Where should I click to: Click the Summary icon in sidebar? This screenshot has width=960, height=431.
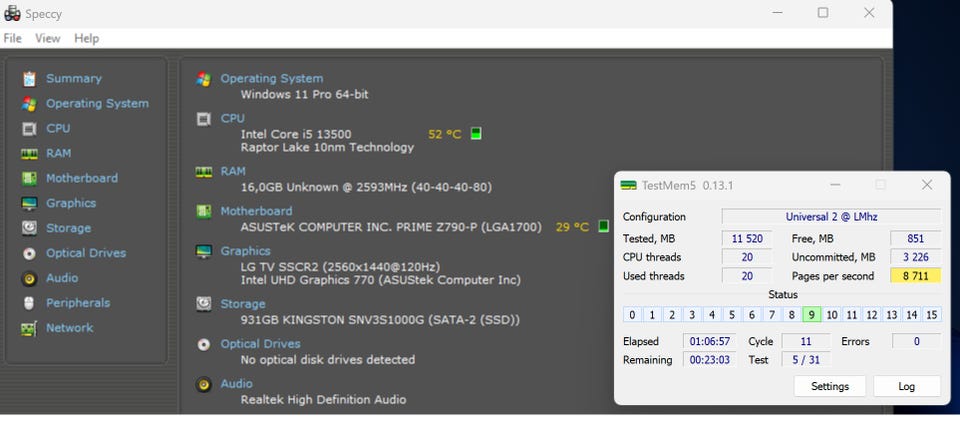[x=29, y=79]
